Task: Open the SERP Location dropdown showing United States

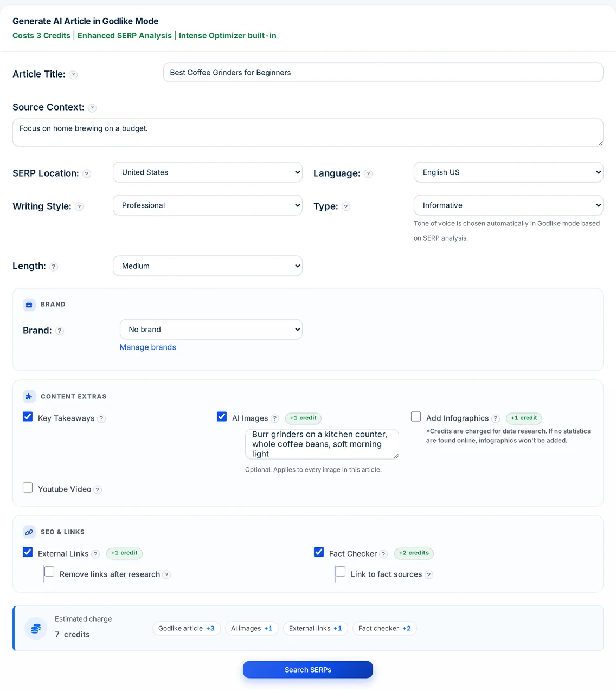Action: coord(208,172)
